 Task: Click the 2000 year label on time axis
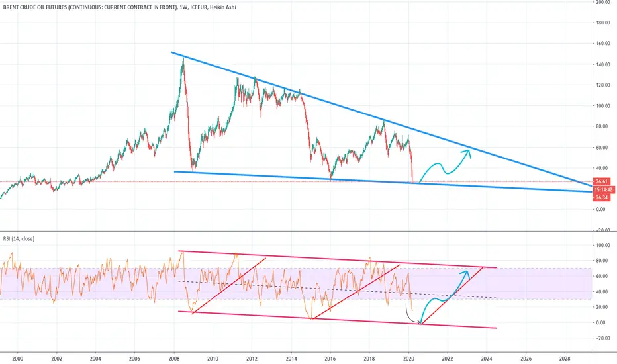click(x=18, y=359)
